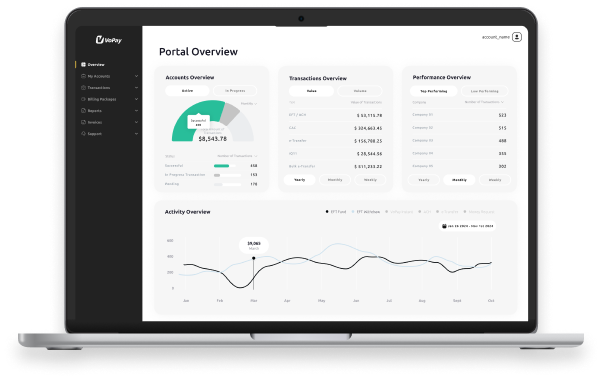The height and width of the screenshot is (379, 602).
Task: Open the Monthly dropdown above the gauge
Action: (249, 104)
